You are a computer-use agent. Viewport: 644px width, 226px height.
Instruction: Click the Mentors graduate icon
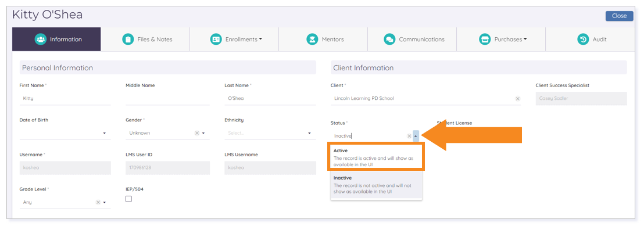click(x=312, y=40)
